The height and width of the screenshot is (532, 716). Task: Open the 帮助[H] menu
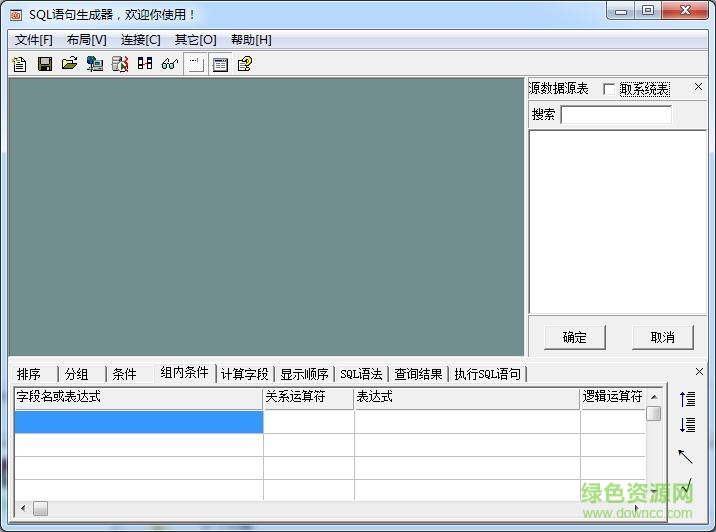[251, 40]
